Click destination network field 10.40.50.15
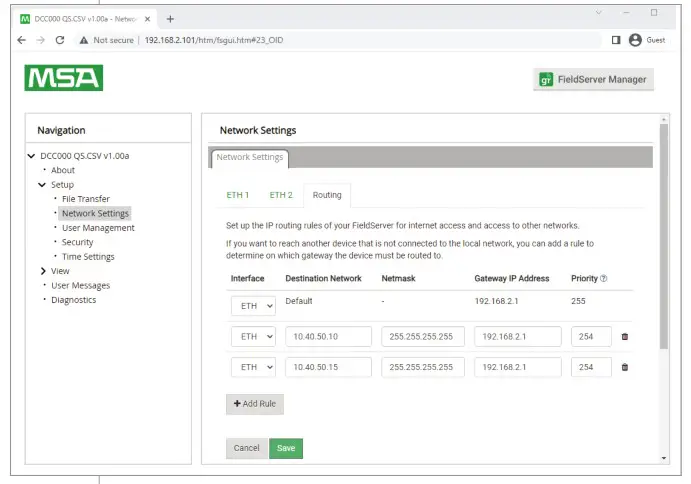 tap(328, 367)
